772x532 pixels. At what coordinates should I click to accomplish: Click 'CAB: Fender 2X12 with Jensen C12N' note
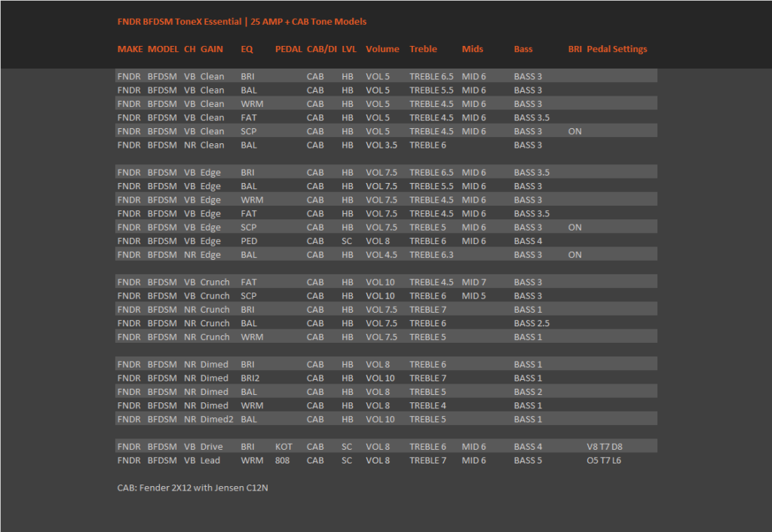tap(192, 488)
